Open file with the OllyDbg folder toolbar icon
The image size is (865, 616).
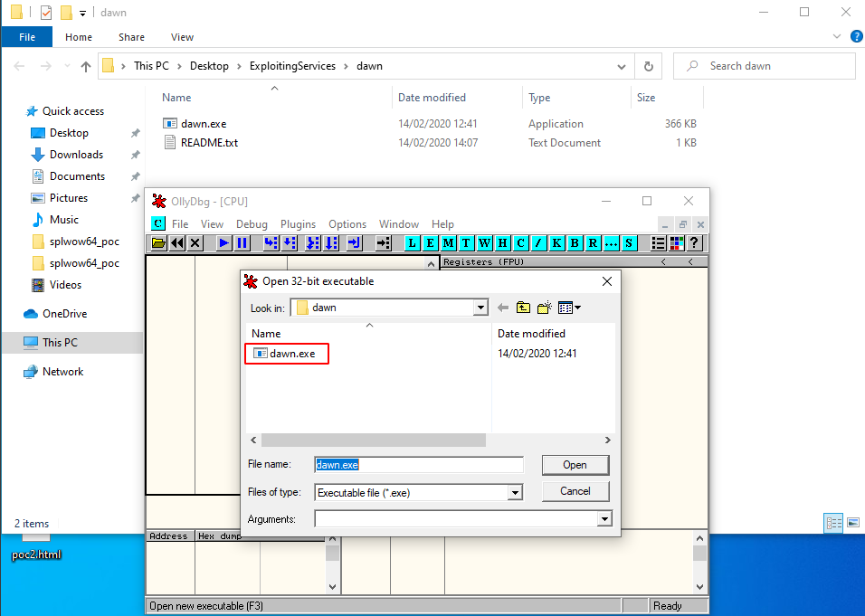pos(158,242)
